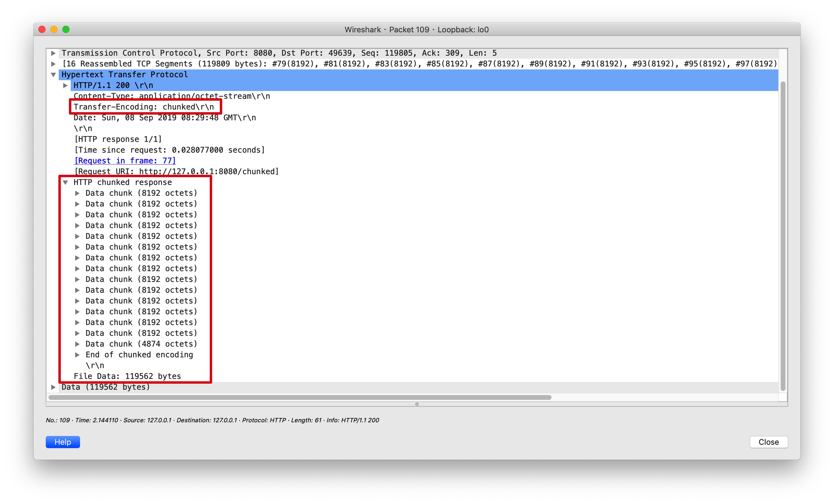Minimize the window with the yellow button
The image size is (834, 504).
click(54, 29)
